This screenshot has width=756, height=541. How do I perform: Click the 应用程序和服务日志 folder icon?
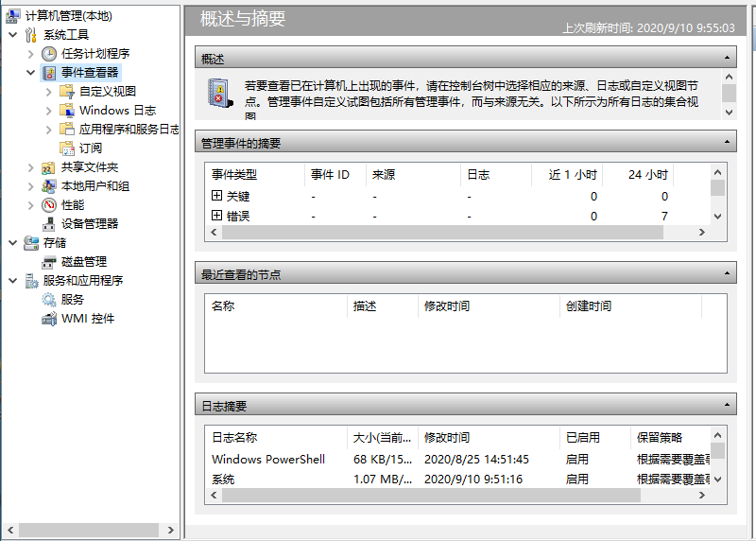click(x=67, y=130)
